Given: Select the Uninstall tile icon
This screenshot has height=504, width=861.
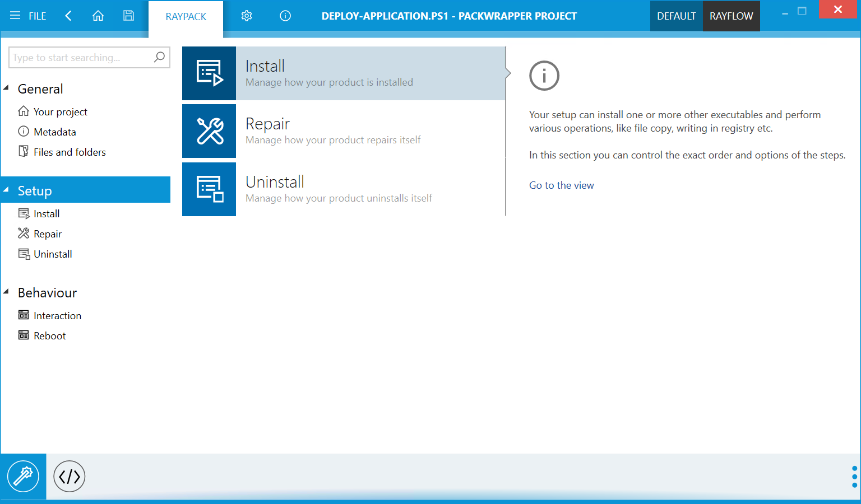Looking at the screenshot, I should click(209, 189).
